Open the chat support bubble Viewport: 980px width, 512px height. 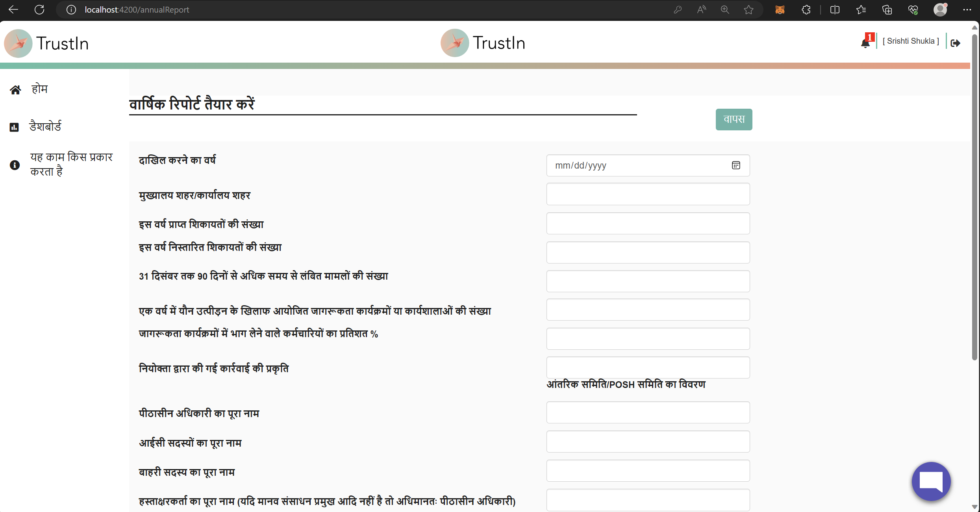[x=930, y=481]
